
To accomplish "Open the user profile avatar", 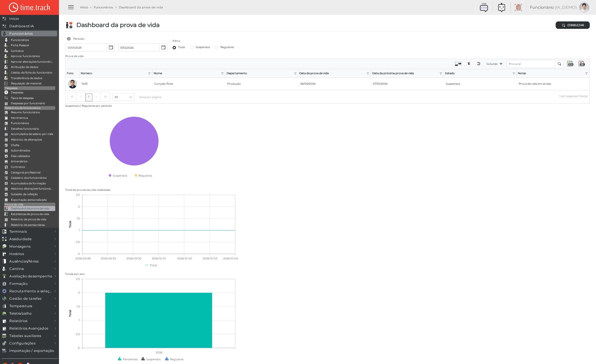I will coord(584,7).
